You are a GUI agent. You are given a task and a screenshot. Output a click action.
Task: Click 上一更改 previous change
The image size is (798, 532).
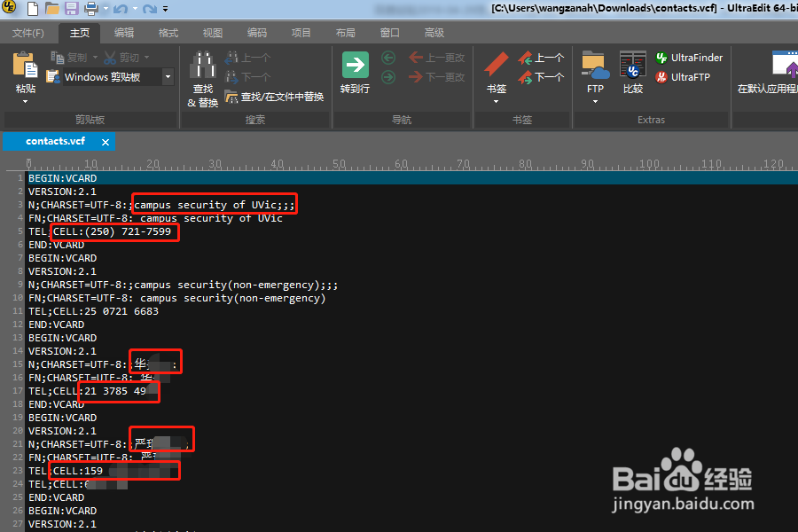coord(437,58)
